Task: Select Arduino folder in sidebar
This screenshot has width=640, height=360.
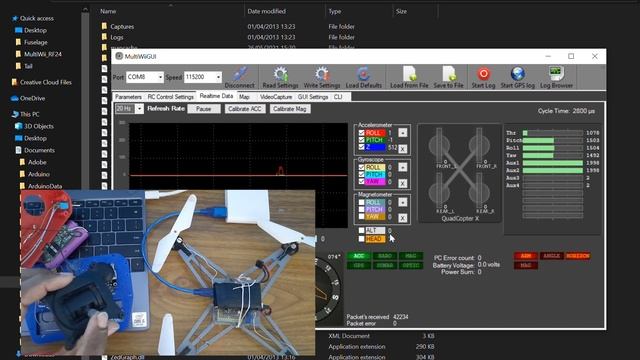Action: tap(38, 174)
